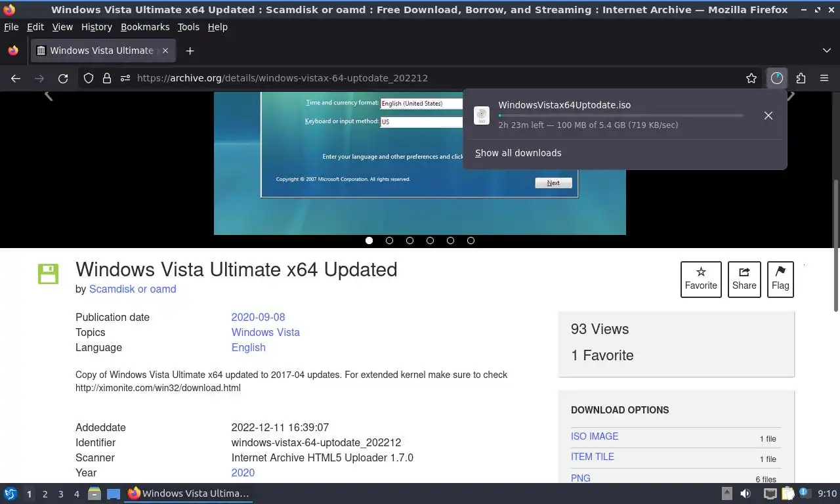Click the download progress bar
The image size is (840, 504).
tap(621, 115)
